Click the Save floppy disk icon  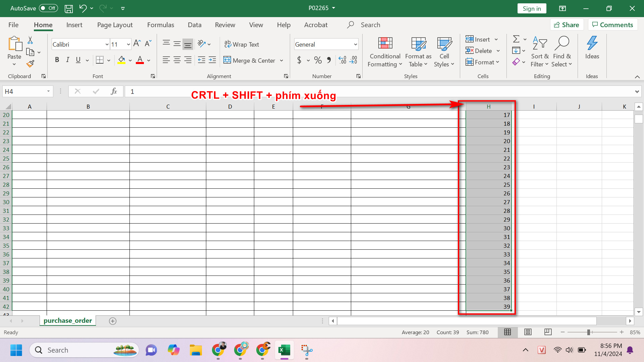[69, 8]
